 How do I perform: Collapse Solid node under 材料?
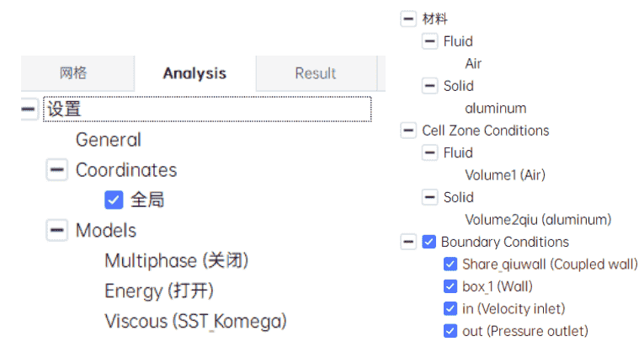tap(429, 86)
